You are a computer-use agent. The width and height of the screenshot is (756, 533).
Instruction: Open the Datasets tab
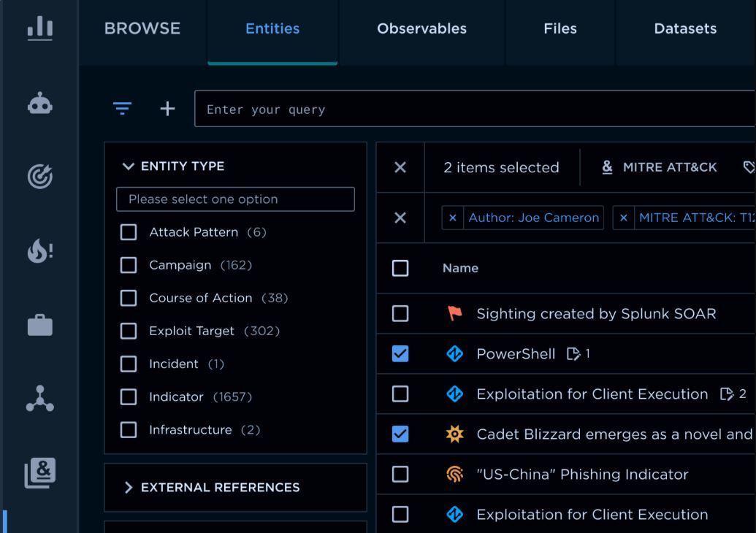click(x=684, y=29)
